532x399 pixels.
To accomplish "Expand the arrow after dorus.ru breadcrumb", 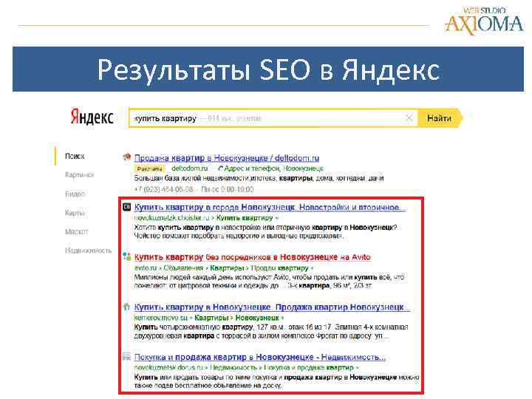I will click(x=358, y=368).
